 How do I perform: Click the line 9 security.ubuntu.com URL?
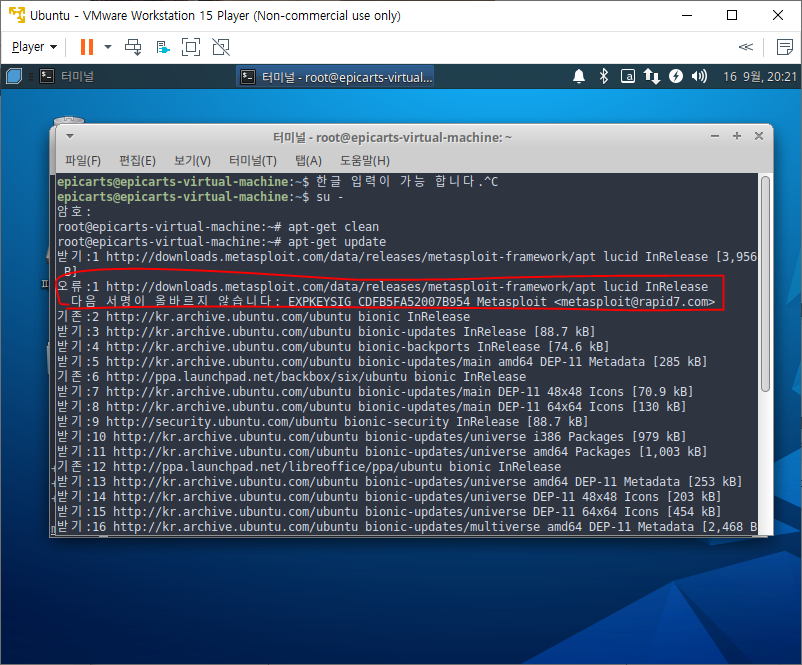pos(221,422)
